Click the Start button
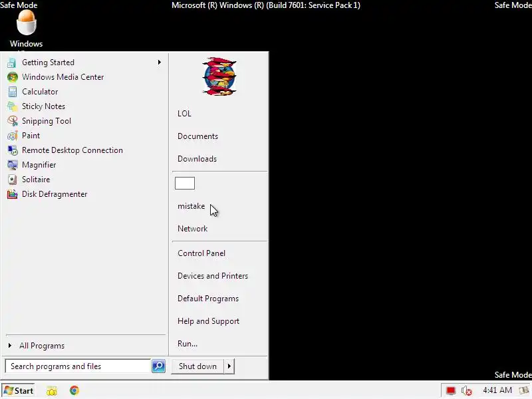The height and width of the screenshot is (399, 532). click(19, 391)
